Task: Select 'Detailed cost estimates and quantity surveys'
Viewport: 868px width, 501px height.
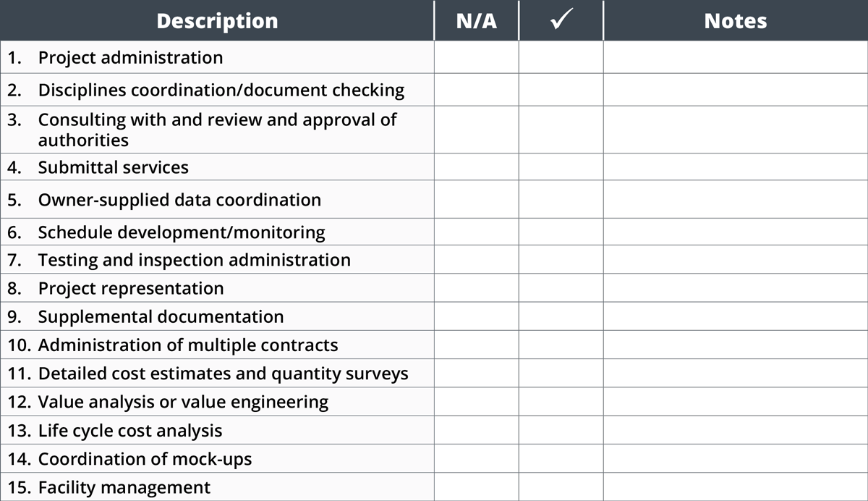Action: [x=223, y=374]
